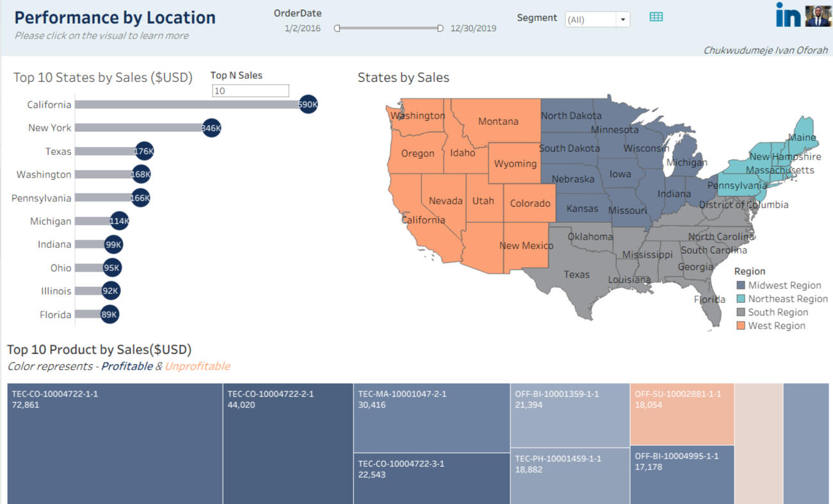Click the right OrderDate slider handle

pos(440,28)
